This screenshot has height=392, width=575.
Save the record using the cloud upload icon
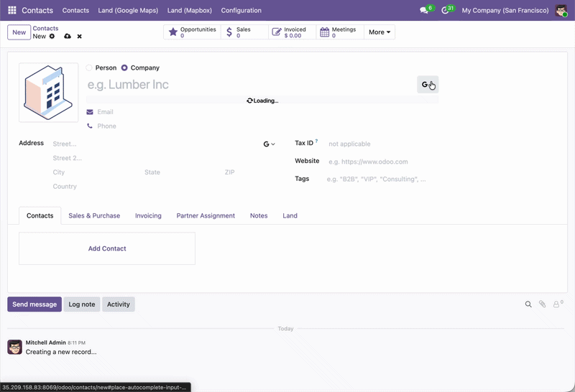pos(68,37)
